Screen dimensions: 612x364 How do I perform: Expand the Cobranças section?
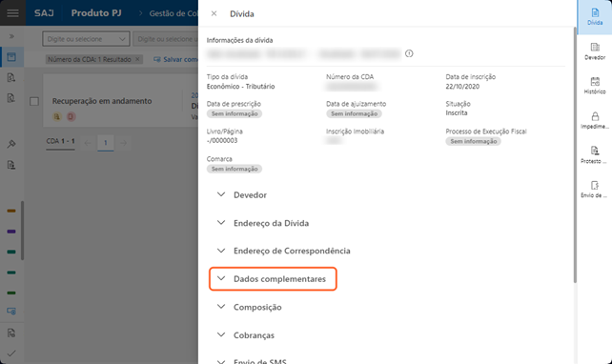[246, 335]
